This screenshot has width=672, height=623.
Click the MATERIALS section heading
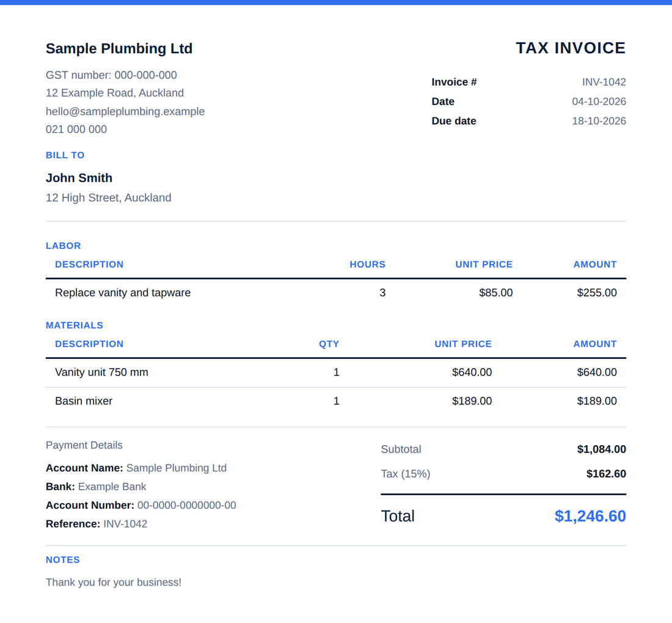[75, 325]
